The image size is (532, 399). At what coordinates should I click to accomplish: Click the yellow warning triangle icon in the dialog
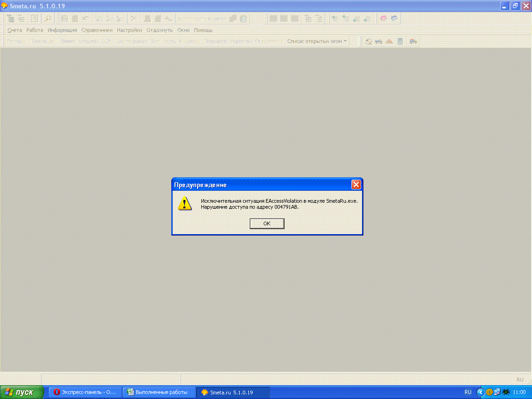click(185, 204)
